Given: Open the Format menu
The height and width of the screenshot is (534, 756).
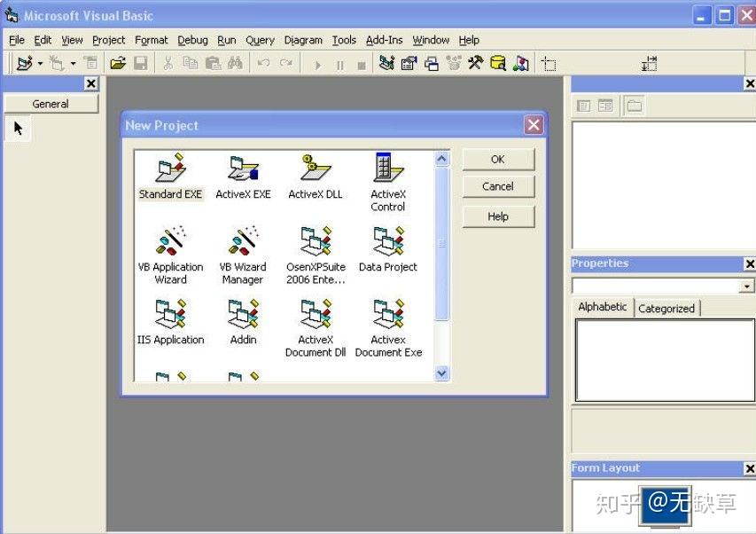Looking at the screenshot, I should coord(152,40).
